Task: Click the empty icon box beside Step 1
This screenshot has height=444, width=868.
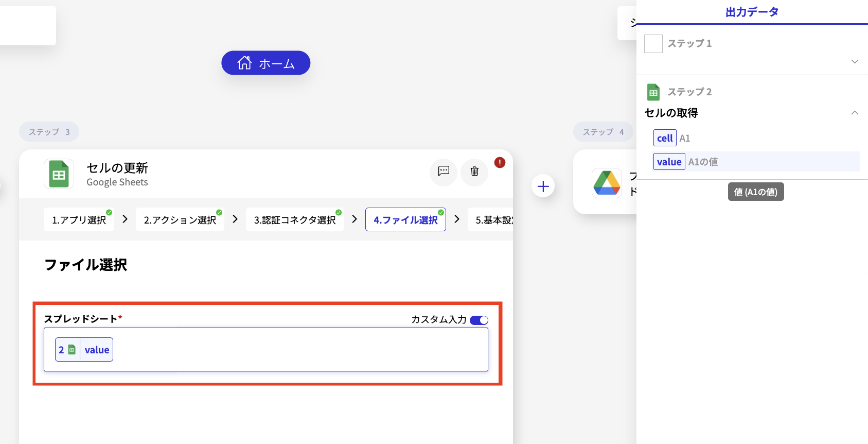Action: [x=653, y=44]
